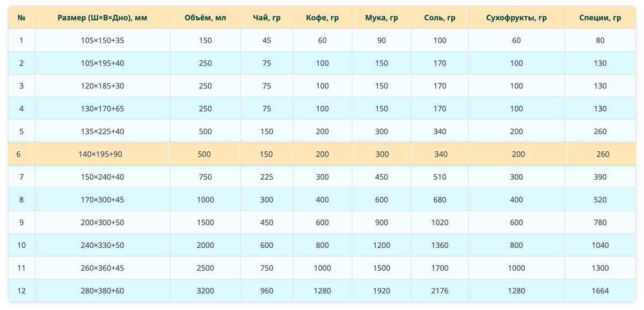Click tea value '960' in row 12
644x310 pixels.
267,291
